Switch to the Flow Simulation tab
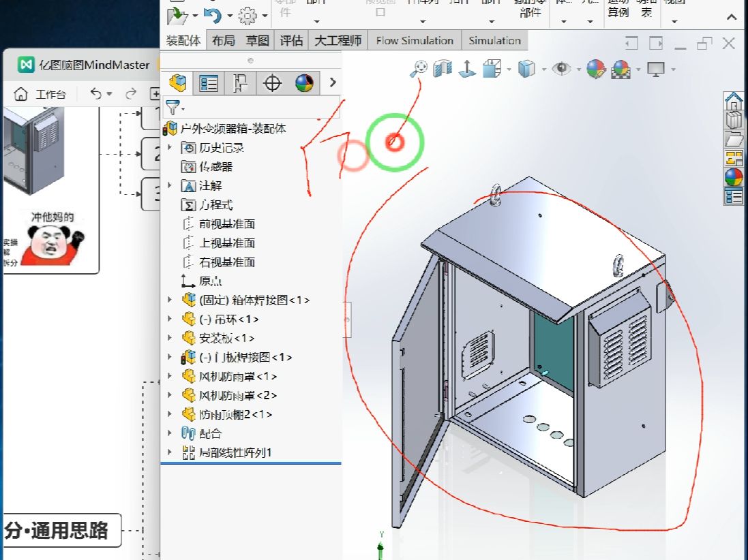Viewport: 748px width, 560px height. (x=415, y=40)
